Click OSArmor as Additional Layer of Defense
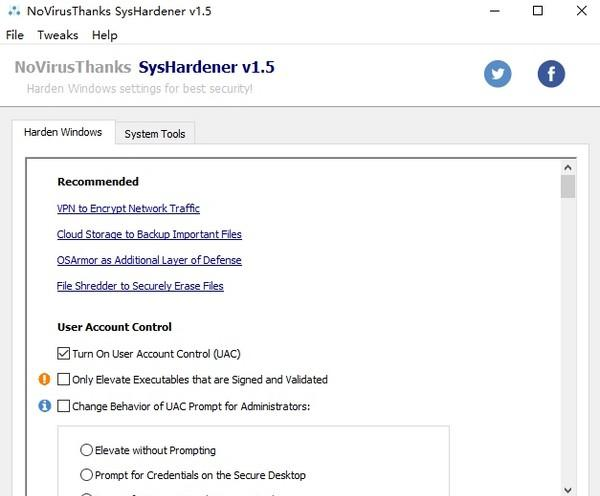The height and width of the screenshot is (496, 600). click(x=149, y=260)
